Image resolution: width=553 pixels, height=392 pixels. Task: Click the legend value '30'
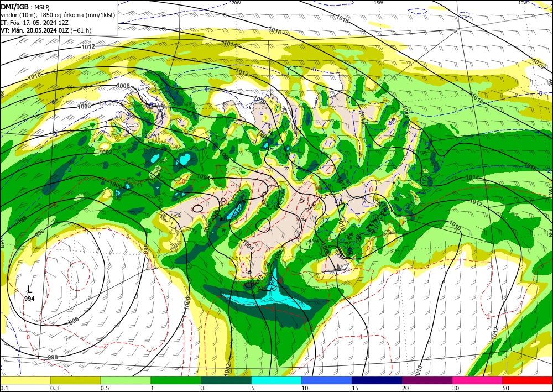[456, 388]
